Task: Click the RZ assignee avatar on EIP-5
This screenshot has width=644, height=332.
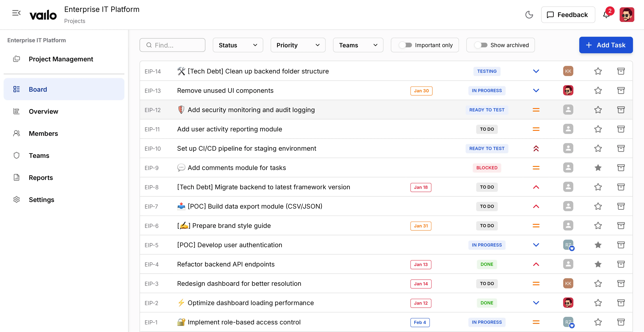Action: click(x=568, y=245)
